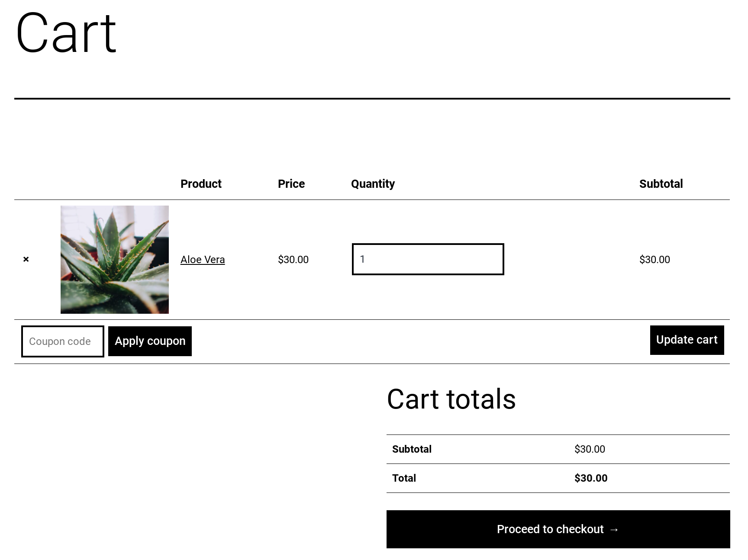Open the Aloe Vera product thumbnail
Screen dimensions: 748x560
pyautogui.click(x=115, y=260)
